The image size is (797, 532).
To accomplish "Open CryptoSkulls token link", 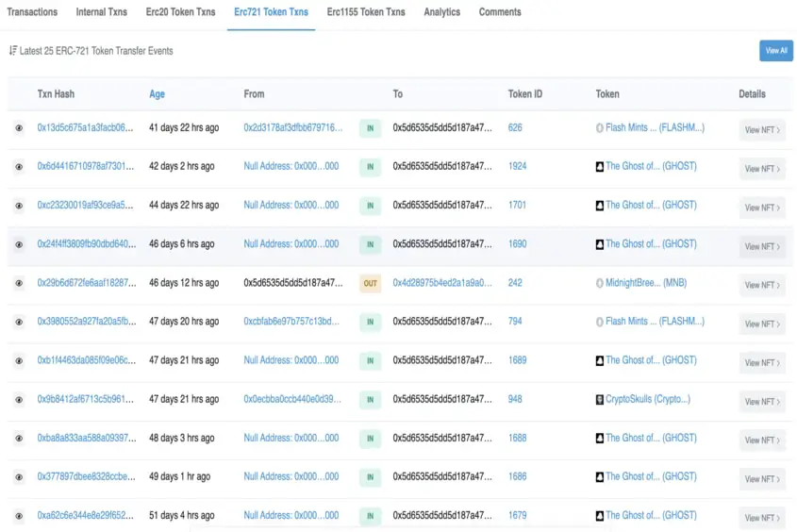I will click(x=648, y=399).
